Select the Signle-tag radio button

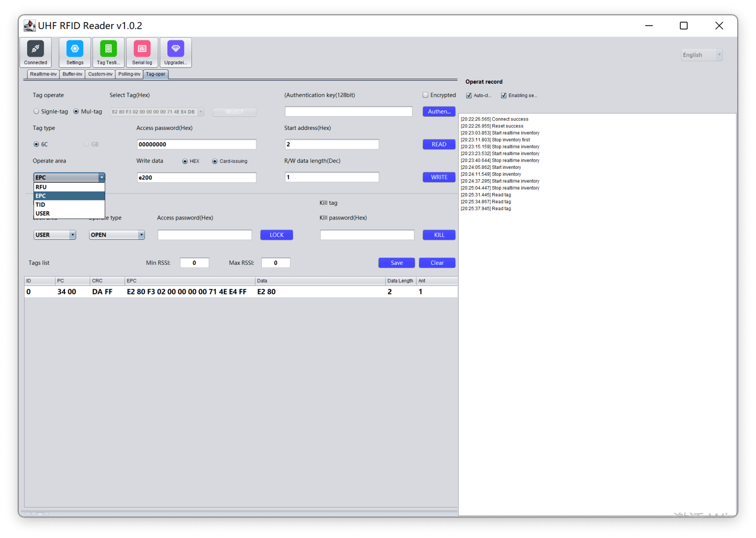[x=36, y=111]
